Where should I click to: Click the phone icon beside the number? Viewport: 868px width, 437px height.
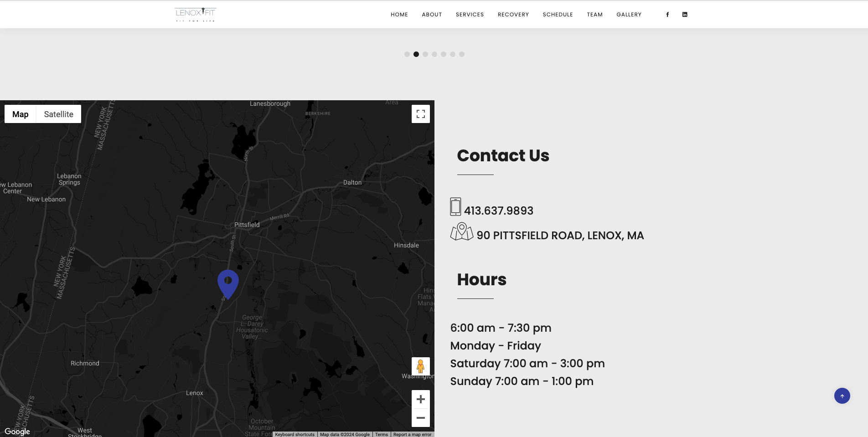coord(455,206)
